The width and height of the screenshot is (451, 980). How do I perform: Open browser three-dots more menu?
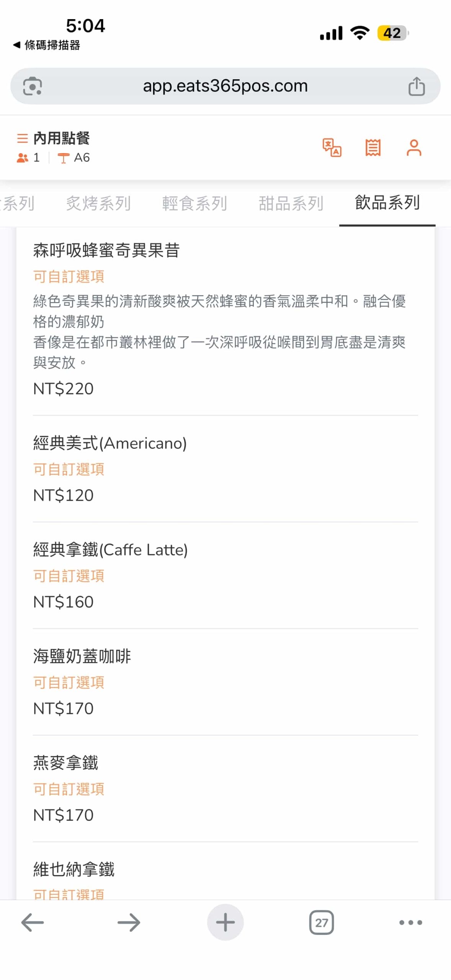410,923
